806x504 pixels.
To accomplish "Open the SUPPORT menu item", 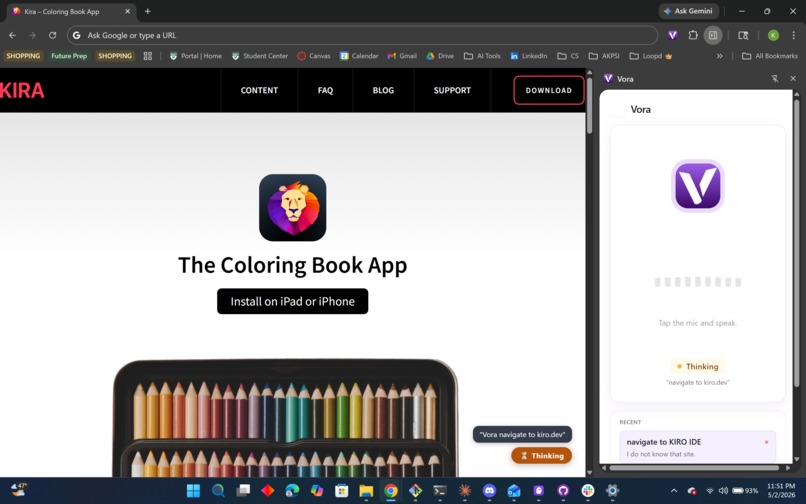I will 452,90.
